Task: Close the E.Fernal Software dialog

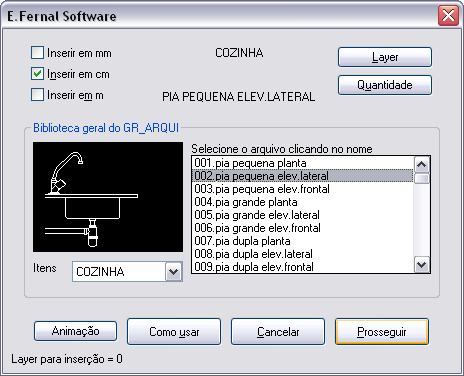Action: pos(448,16)
